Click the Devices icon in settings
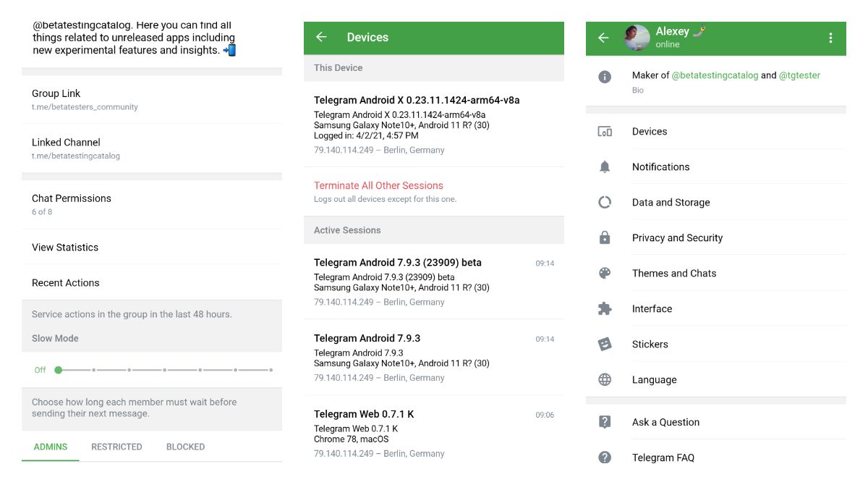868x485 pixels. tap(605, 132)
